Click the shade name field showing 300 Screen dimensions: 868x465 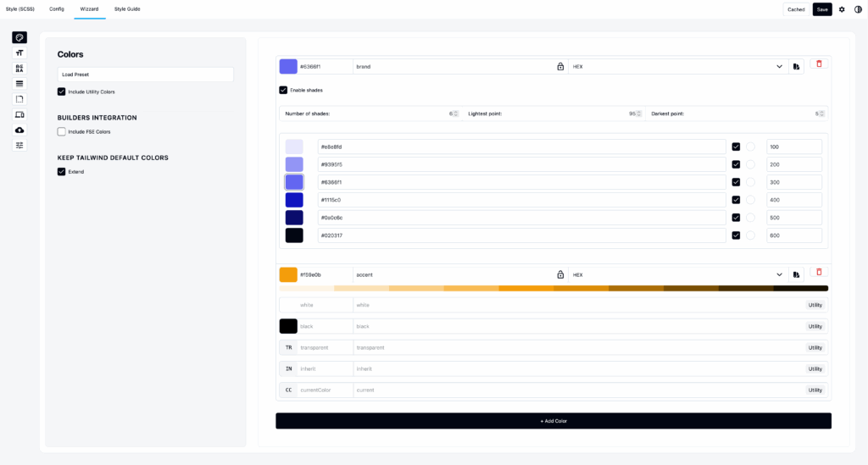point(793,182)
